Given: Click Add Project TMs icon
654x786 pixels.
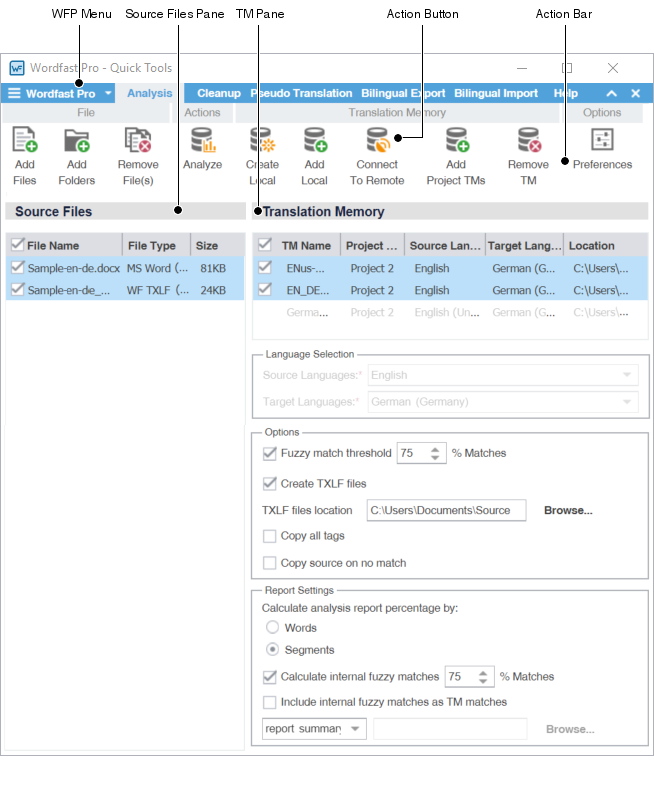Looking at the screenshot, I should (457, 139).
